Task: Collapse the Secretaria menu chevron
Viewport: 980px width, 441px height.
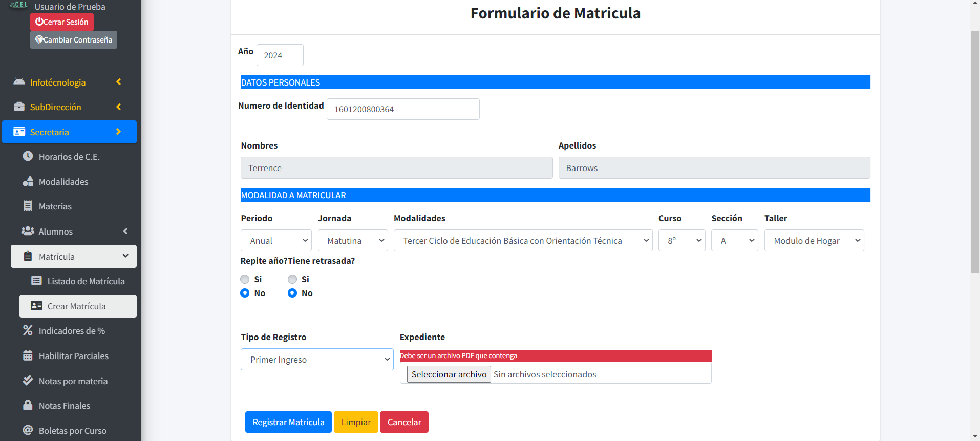Action: click(x=119, y=132)
